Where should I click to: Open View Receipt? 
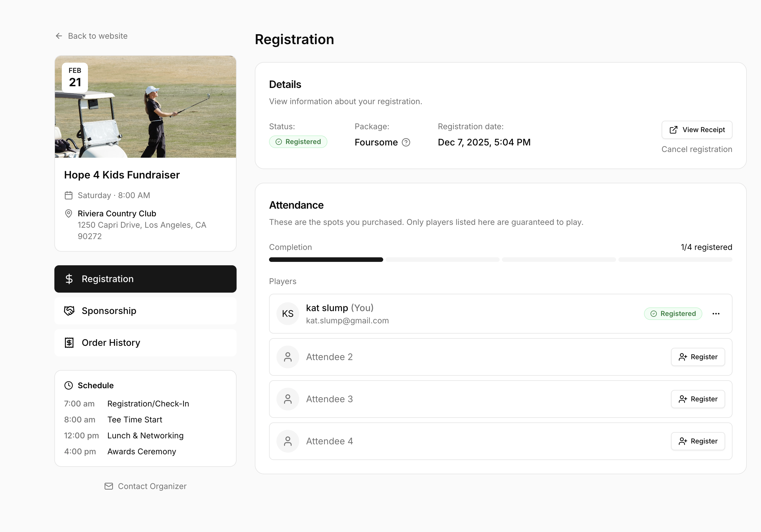click(x=696, y=130)
